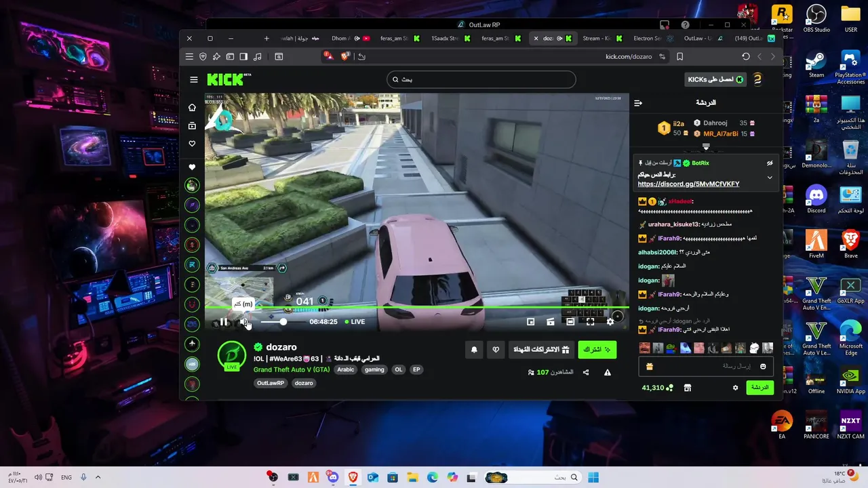The height and width of the screenshot is (488, 868).
Task: Open Following heart outline in sidebar
Action: (x=193, y=144)
